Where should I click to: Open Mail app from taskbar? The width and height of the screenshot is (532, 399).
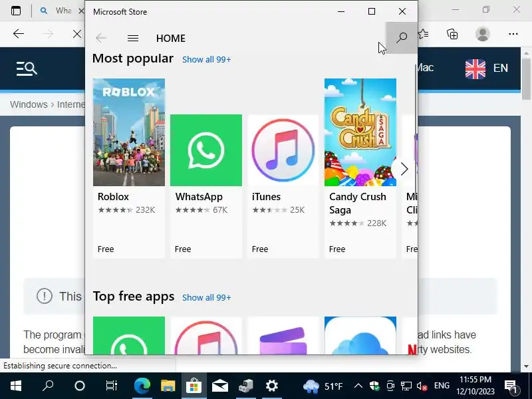click(220, 386)
